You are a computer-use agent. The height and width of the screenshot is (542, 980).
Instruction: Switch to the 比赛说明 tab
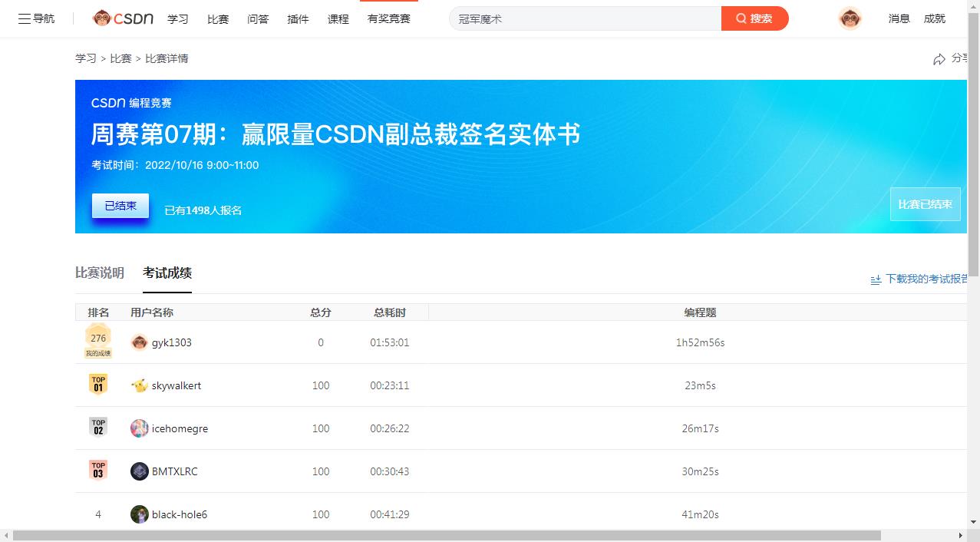[x=100, y=273]
